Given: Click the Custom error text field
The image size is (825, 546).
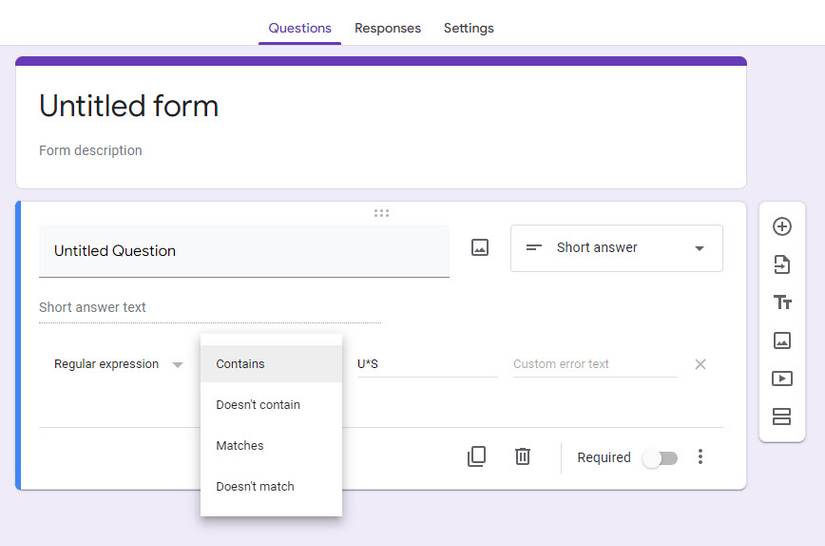Looking at the screenshot, I should pos(594,364).
